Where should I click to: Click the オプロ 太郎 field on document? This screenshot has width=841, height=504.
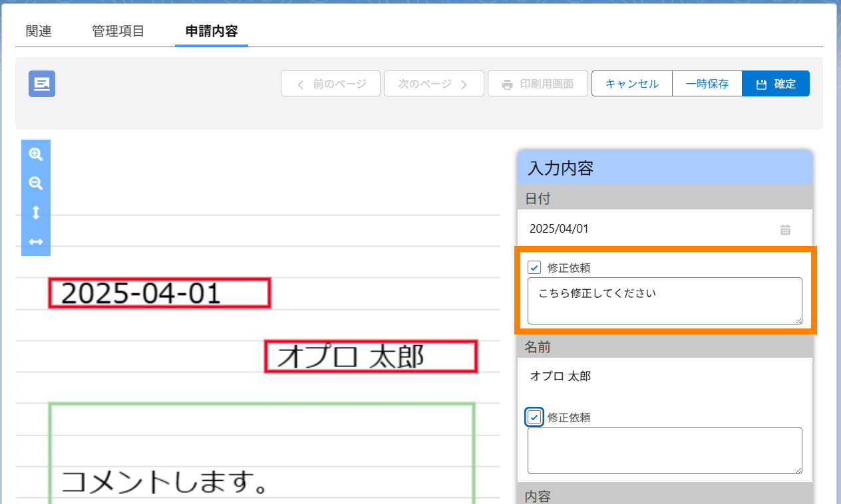click(371, 356)
